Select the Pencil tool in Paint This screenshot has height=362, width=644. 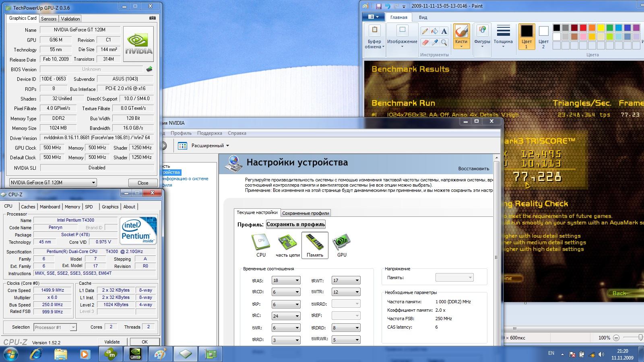click(425, 31)
